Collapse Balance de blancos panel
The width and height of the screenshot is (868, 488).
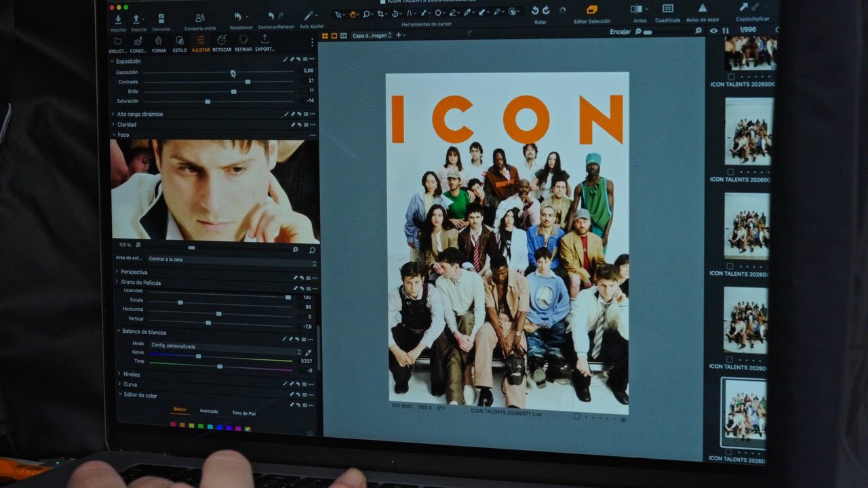tap(119, 331)
